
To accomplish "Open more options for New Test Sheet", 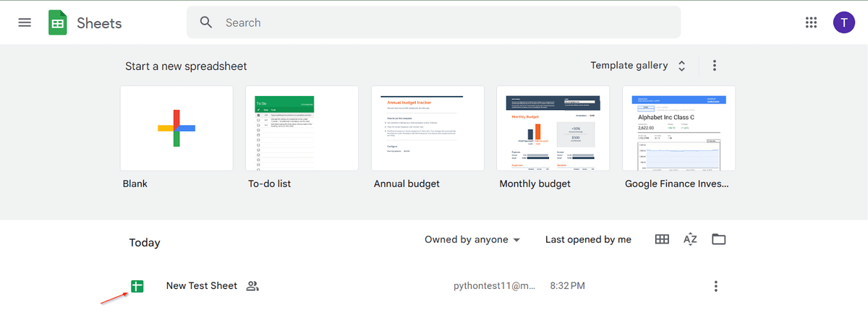I will [716, 286].
